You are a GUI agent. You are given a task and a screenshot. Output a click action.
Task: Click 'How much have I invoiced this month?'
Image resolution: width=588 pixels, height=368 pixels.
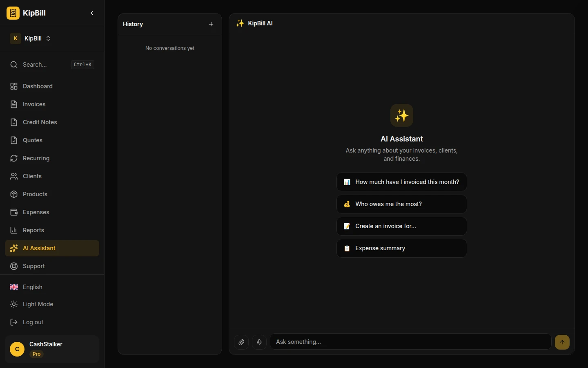tap(401, 182)
